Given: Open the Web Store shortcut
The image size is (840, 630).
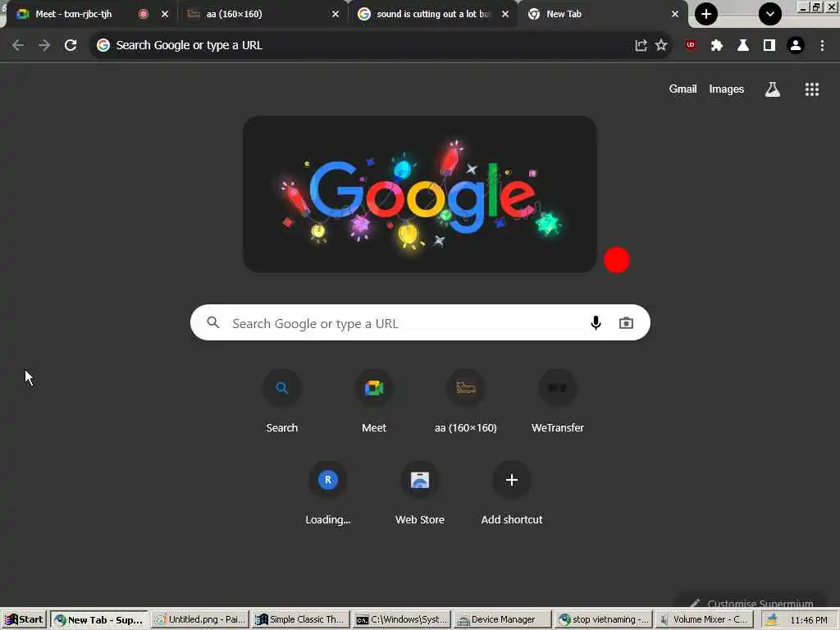Looking at the screenshot, I should pyautogui.click(x=420, y=493).
